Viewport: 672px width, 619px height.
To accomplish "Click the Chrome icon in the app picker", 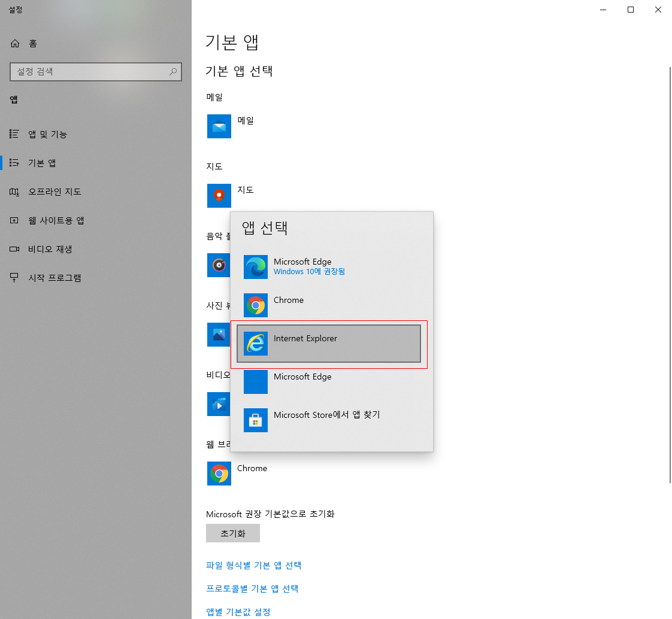I will [x=256, y=305].
